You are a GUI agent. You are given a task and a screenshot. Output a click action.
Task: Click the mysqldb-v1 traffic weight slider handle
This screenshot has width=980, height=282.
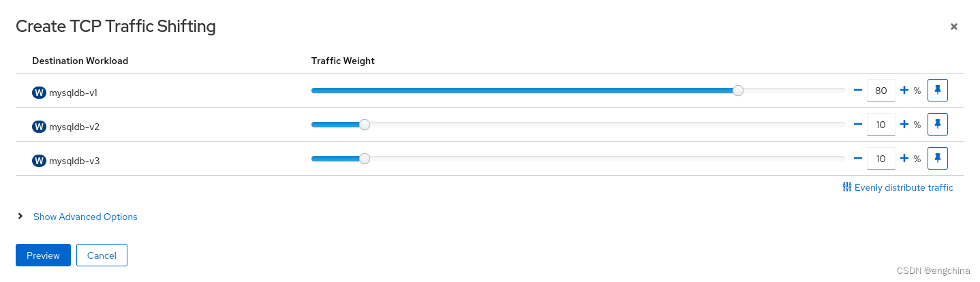[x=737, y=90]
